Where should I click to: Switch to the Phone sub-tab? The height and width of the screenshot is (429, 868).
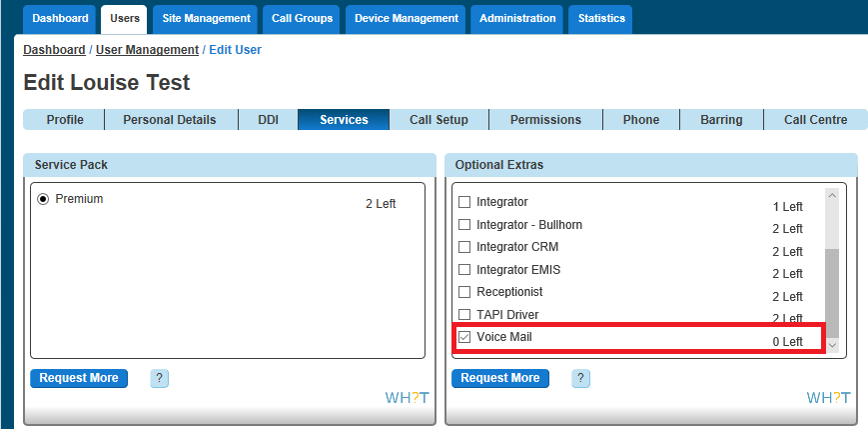click(641, 120)
